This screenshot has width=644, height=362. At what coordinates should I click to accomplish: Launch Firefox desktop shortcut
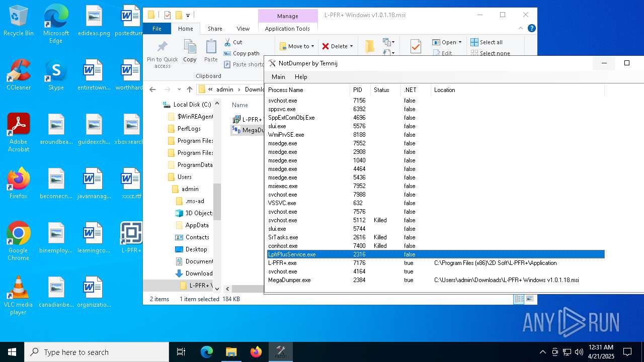(x=19, y=184)
